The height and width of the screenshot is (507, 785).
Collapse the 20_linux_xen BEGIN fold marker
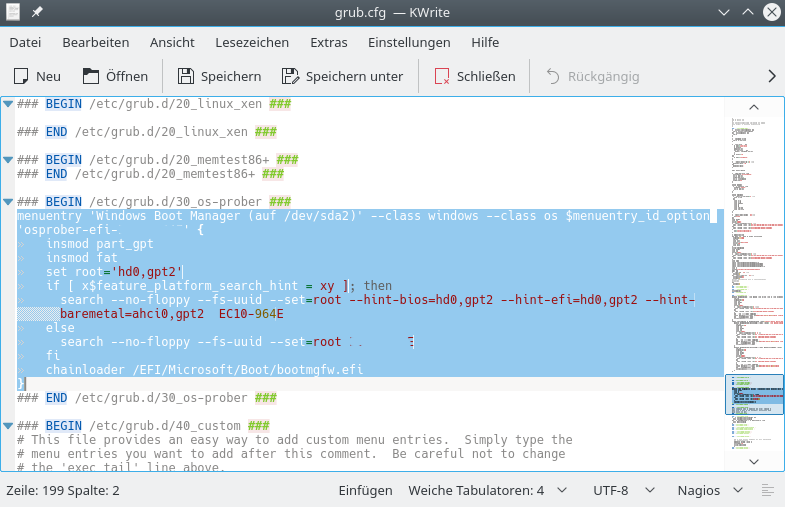[x=8, y=104]
